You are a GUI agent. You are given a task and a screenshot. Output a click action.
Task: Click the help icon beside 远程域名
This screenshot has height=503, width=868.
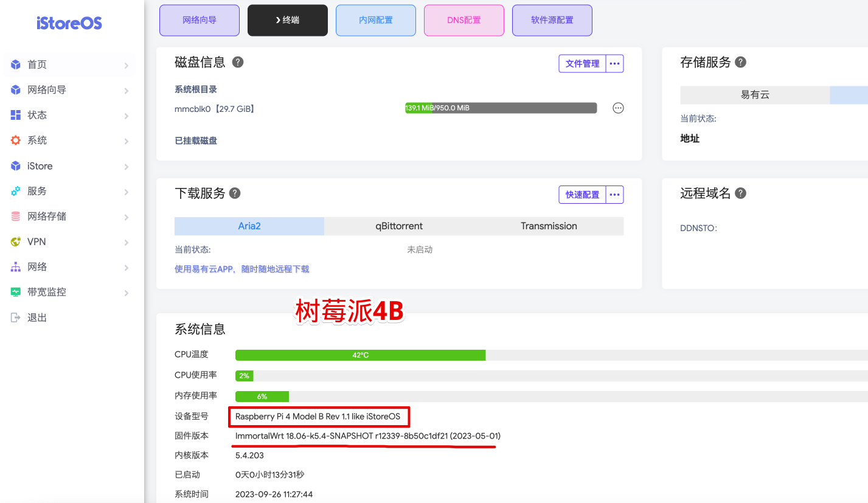740,193
